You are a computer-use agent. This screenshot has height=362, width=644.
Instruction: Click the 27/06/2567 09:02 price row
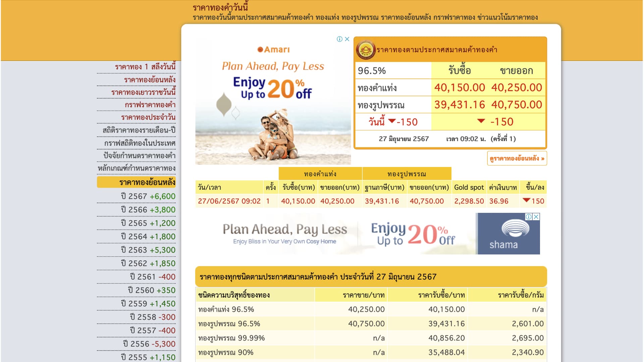click(x=229, y=201)
